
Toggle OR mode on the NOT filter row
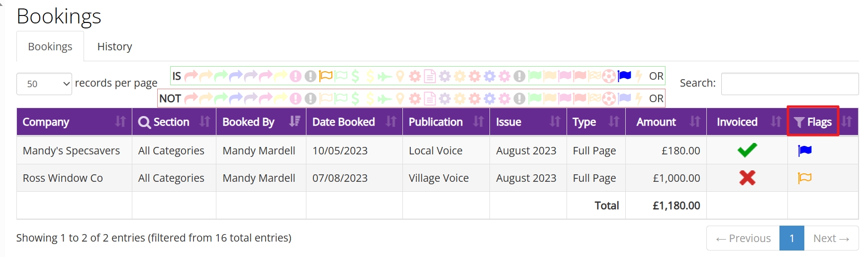[656, 99]
